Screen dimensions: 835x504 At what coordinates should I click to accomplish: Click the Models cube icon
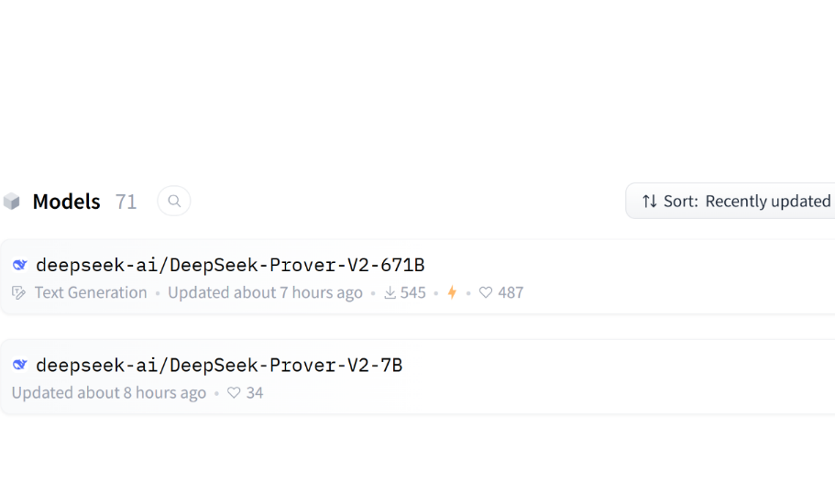click(x=12, y=202)
